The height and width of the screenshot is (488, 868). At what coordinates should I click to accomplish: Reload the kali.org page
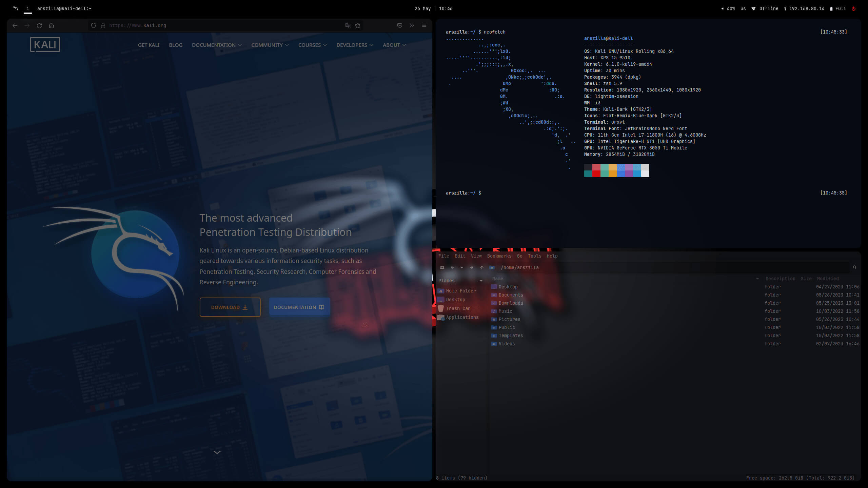[39, 25]
